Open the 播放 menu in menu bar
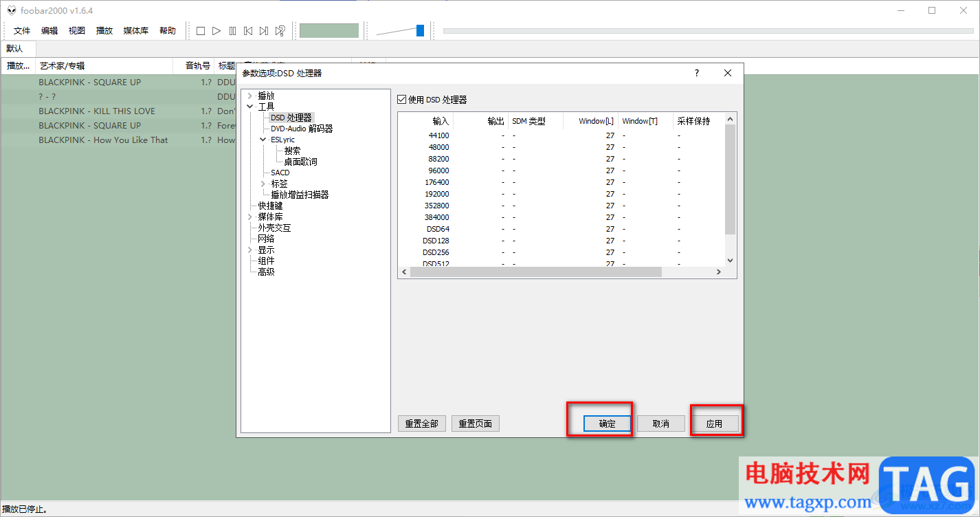The height and width of the screenshot is (517, 980). pyautogui.click(x=104, y=31)
